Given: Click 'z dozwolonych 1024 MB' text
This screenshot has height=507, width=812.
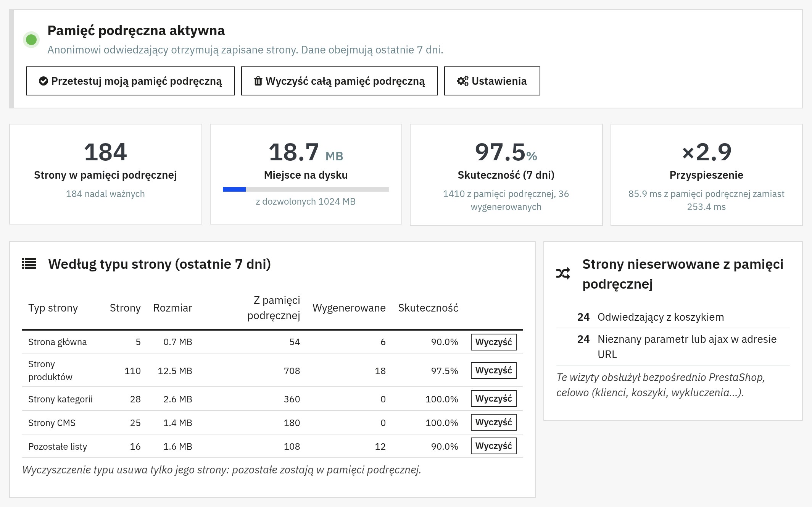Looking at the screenshot, I should click(306, 202).
